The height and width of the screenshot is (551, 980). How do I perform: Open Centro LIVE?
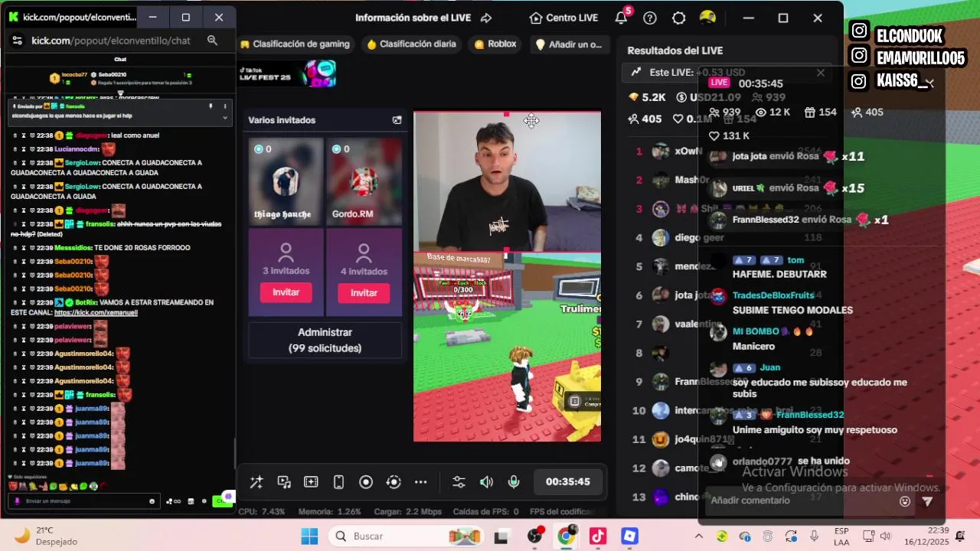pos(563,18)
